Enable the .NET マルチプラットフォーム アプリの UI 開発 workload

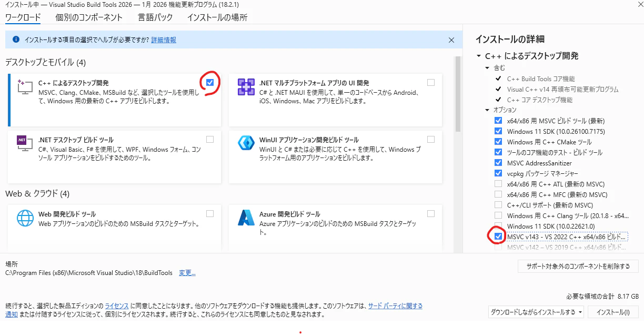[431, 82]
